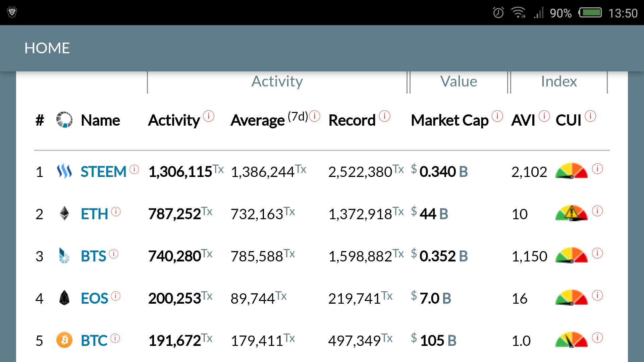
Task: Open the ETH coin link
Action: pos(94,214)
